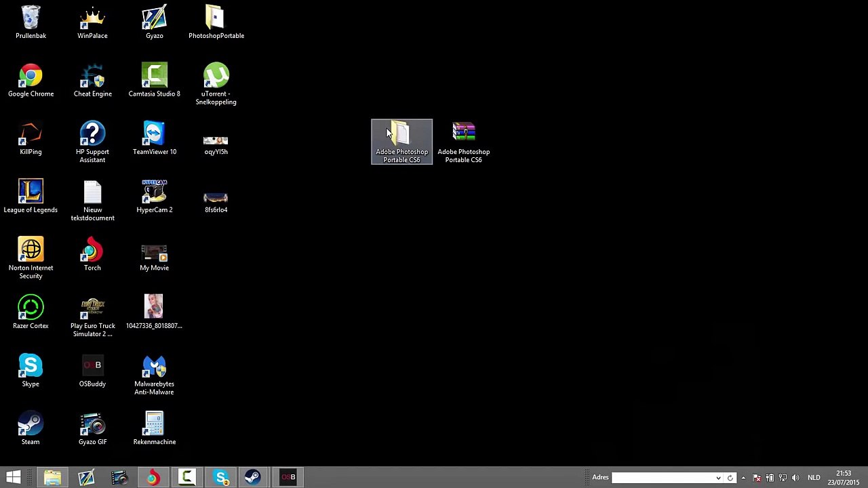Image resolution: width=868 pixels, height=488 pixels.
Task: Select the HyperCam 2 shortcut
Action: (x=154, y=197)
